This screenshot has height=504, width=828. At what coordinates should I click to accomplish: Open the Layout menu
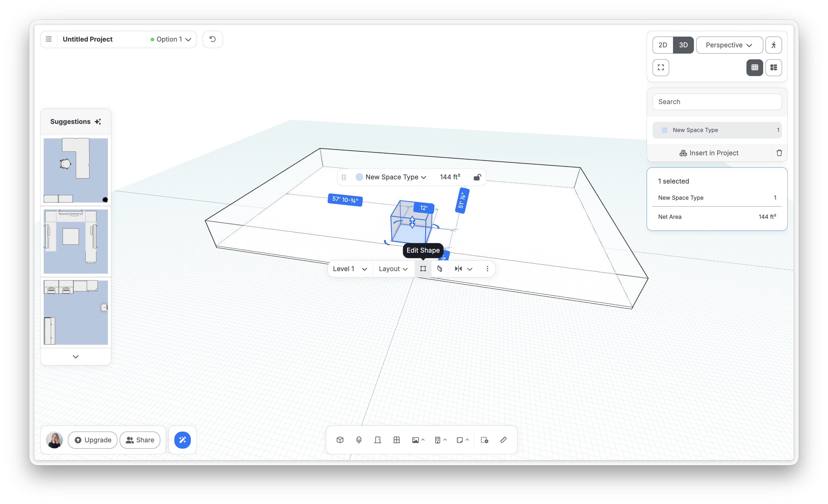(393, 269)
